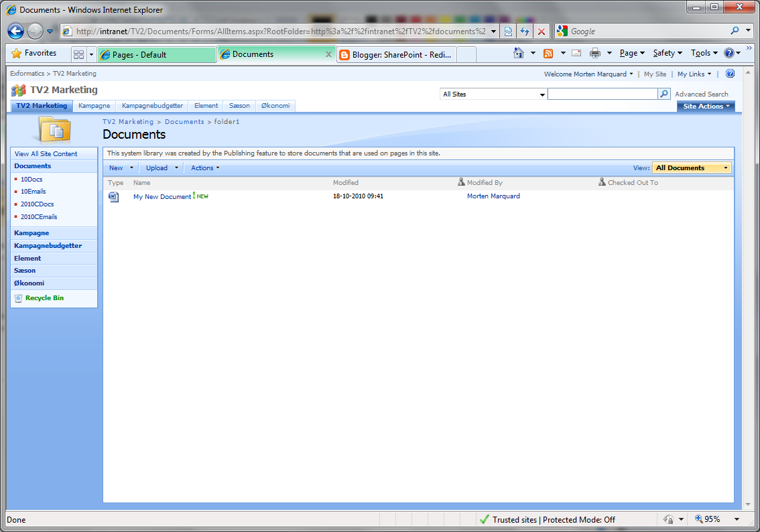This screenshot has height=532, width=760.
Task: Open the Actions menu in library toolbar
Action: (205, 168)
